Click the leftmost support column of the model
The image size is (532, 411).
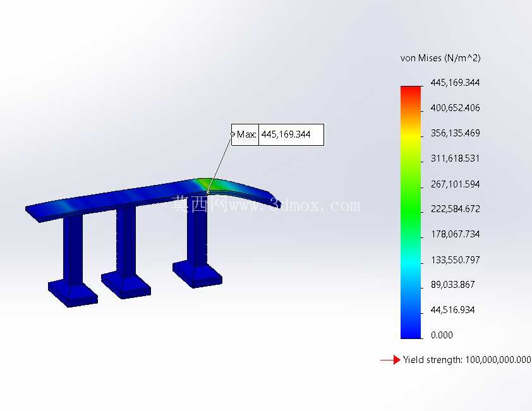click(72, 250)
